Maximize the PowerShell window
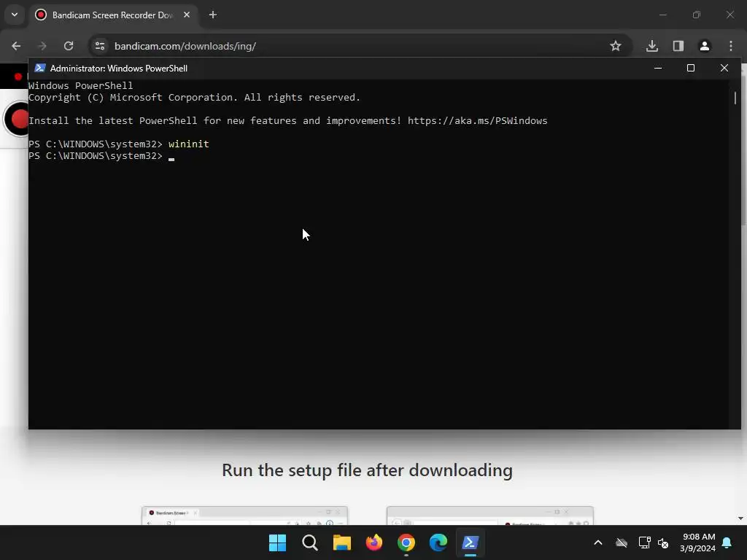Image resolution: width=747 pixels, height=560 pixels. (x=691, y=68)
